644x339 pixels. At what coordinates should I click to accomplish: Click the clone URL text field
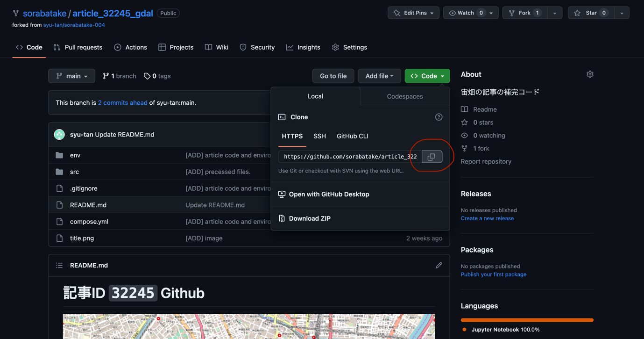(350, 157)
